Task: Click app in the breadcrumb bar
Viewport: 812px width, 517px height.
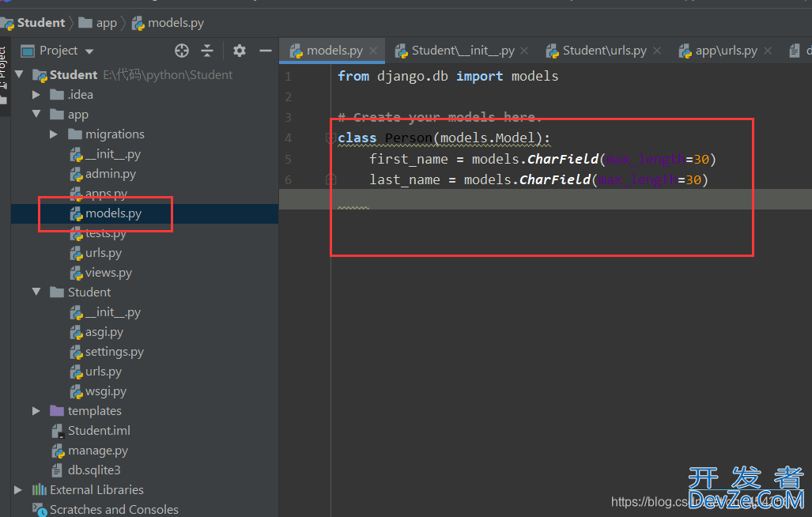Action: pyautogui.click(x=106, y=23)
